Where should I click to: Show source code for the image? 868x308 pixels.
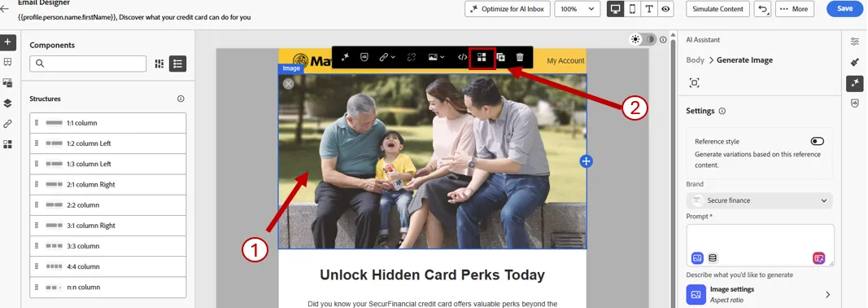click(462, 56)
